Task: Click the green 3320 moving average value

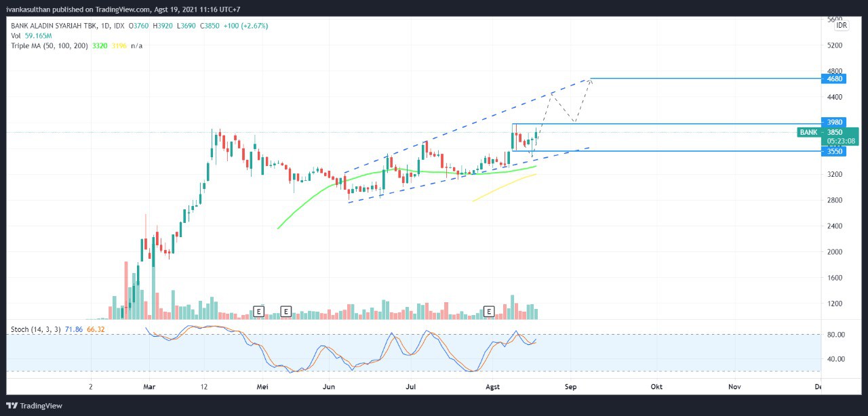Action: (100, 45)
